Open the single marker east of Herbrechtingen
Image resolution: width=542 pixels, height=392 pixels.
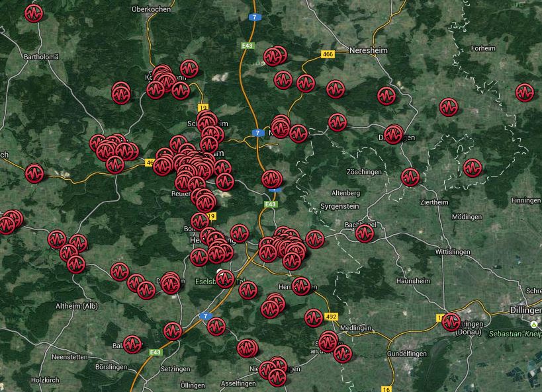pos(240,233)
